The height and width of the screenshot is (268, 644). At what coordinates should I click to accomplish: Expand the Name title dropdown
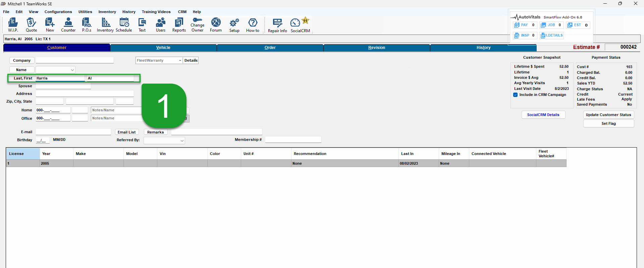click(x=72, y=70)
